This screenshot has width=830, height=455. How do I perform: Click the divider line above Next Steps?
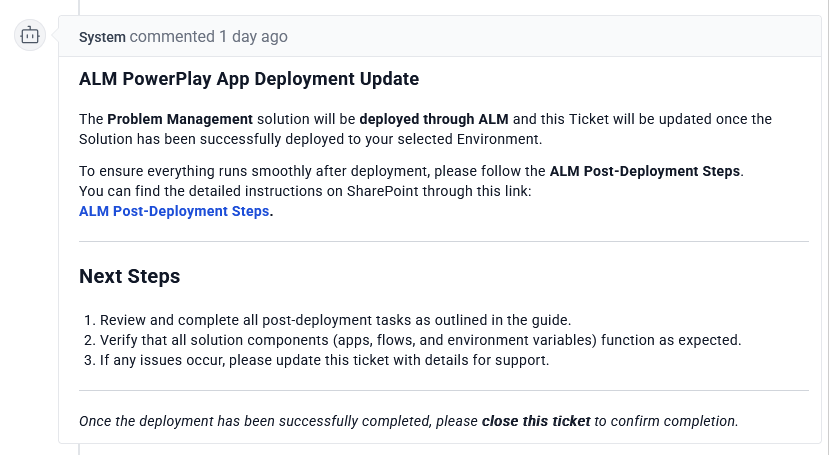(443, 241)
